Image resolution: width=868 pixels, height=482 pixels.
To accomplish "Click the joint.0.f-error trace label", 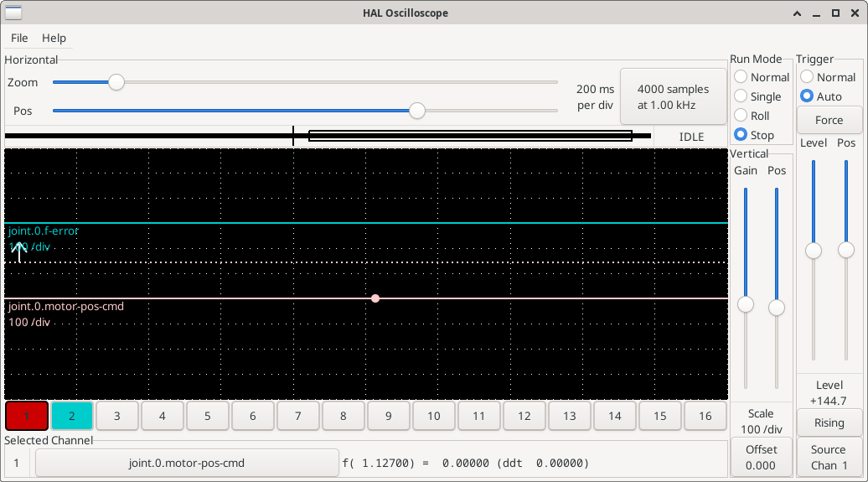I will [x=44, y=231].
